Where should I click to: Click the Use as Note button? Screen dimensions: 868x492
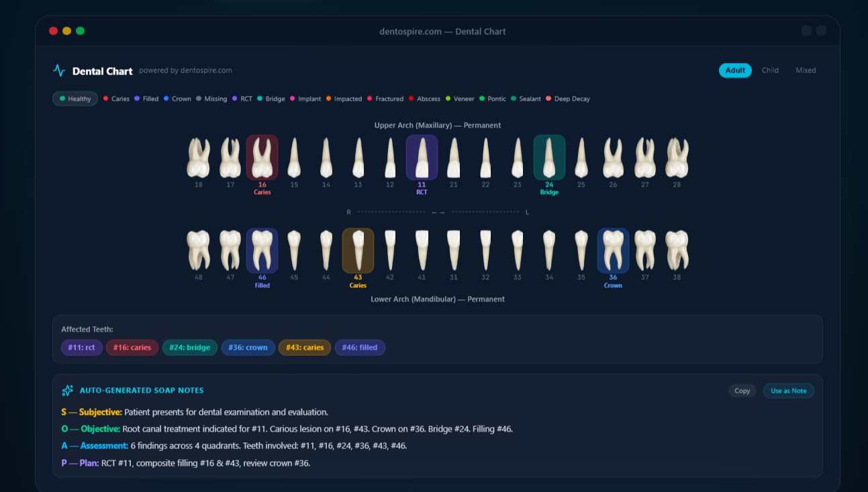point(789,391)
